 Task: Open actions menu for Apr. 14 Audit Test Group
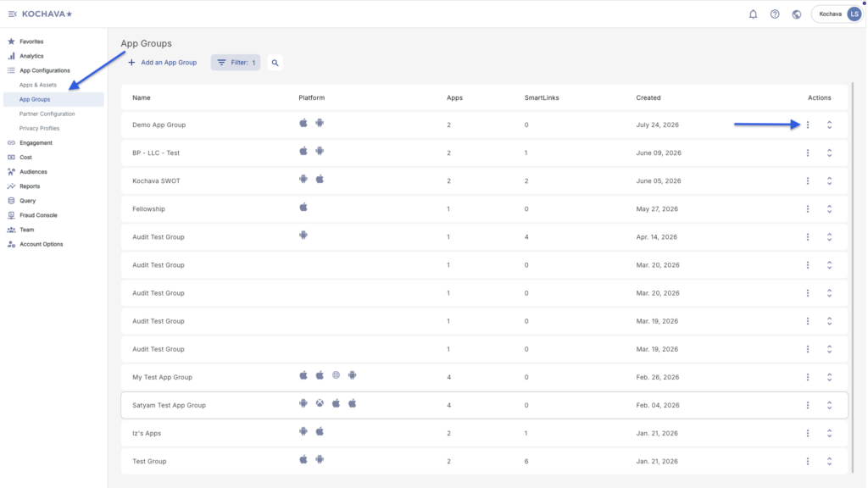tap(808, 237)
